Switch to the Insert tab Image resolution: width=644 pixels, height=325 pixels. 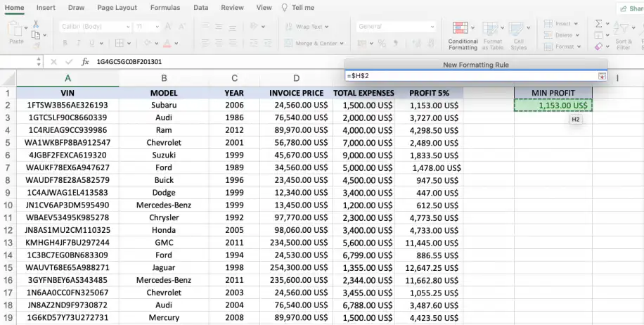click(x=46, y=8)
